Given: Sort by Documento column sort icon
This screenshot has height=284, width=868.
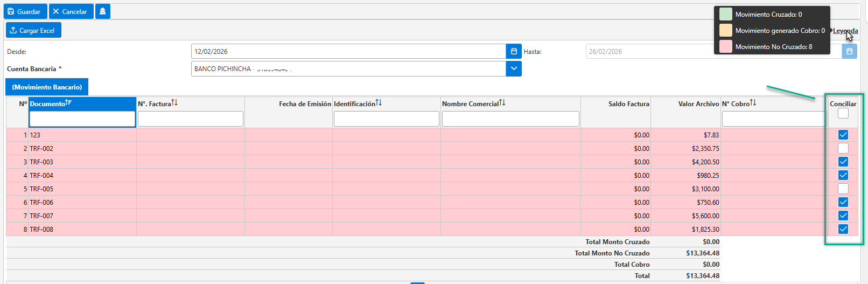Looking at the screenshot, I should pyautogui.click(x=68, y=103).
